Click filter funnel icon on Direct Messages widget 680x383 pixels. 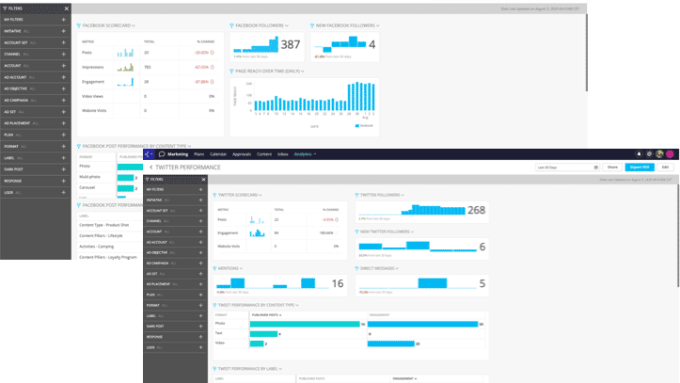(x=357, y=268)
